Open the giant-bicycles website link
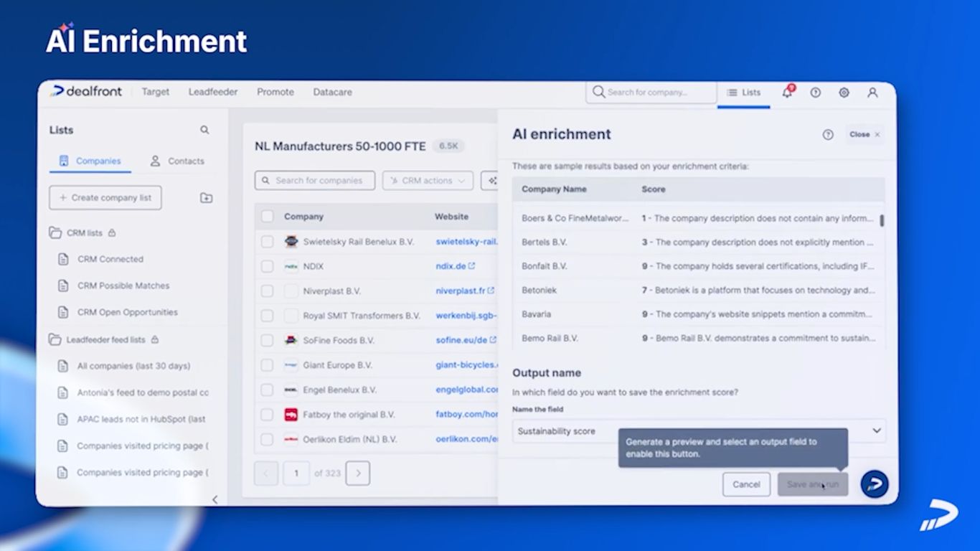980x551 pixels. tap(466, 365)
